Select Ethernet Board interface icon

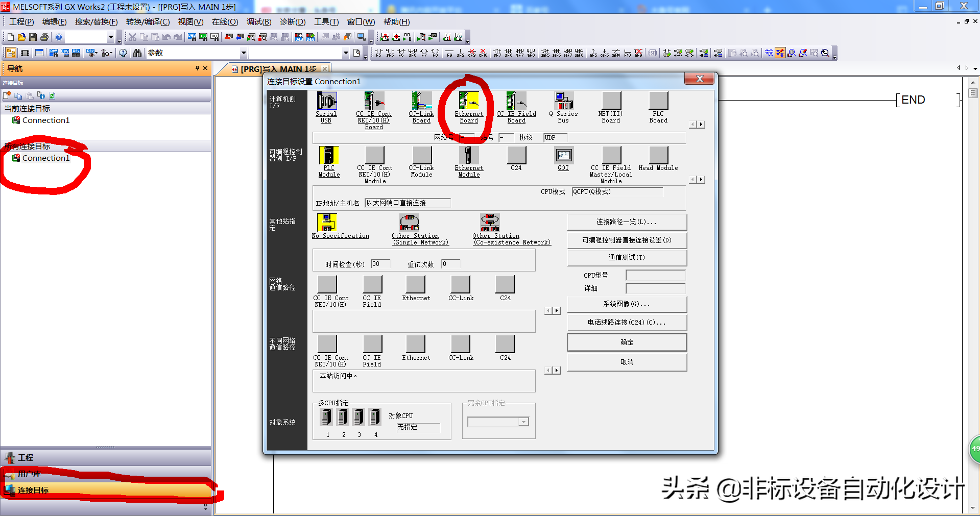469,101
